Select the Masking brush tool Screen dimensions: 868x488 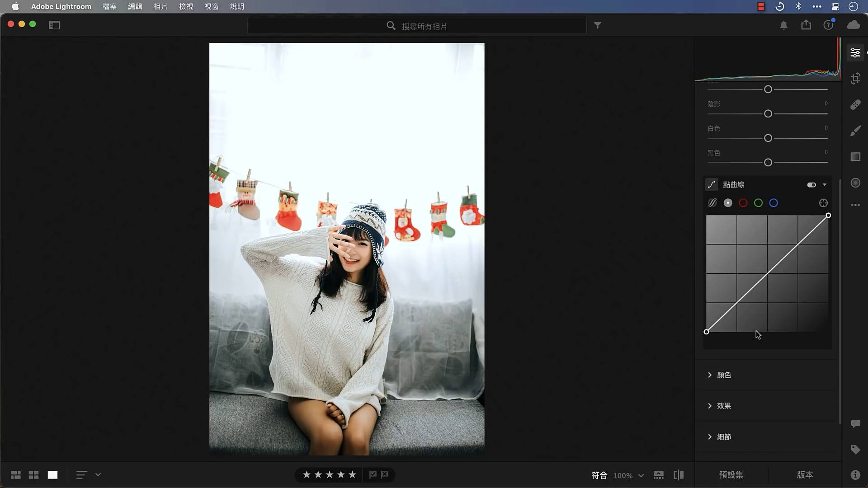(x=855, y=131)
